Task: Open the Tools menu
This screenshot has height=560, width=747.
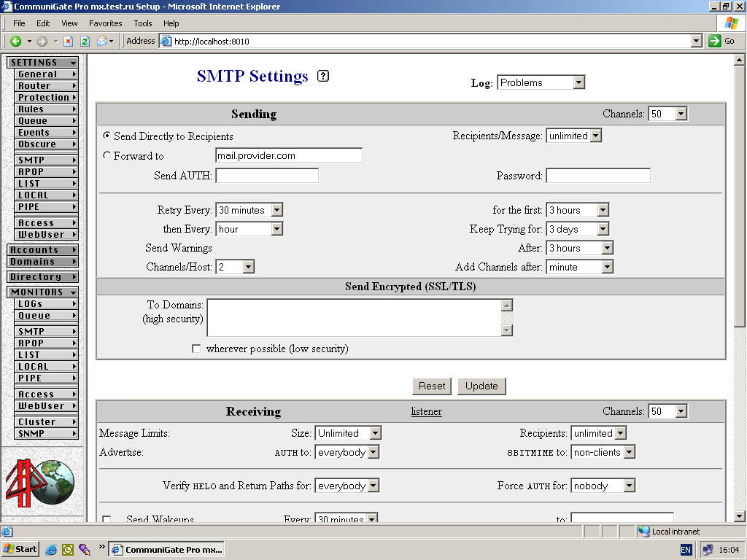Action: click(143, 23)
